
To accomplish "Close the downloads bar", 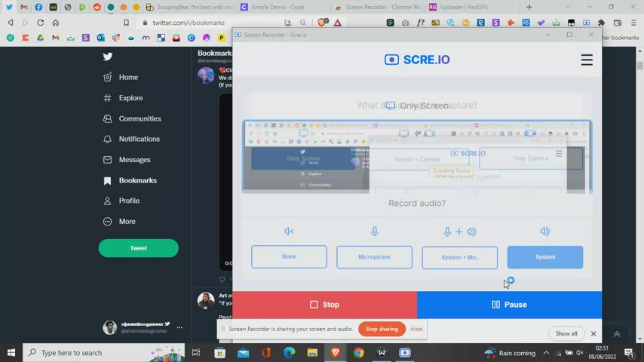I will [593, 333].
